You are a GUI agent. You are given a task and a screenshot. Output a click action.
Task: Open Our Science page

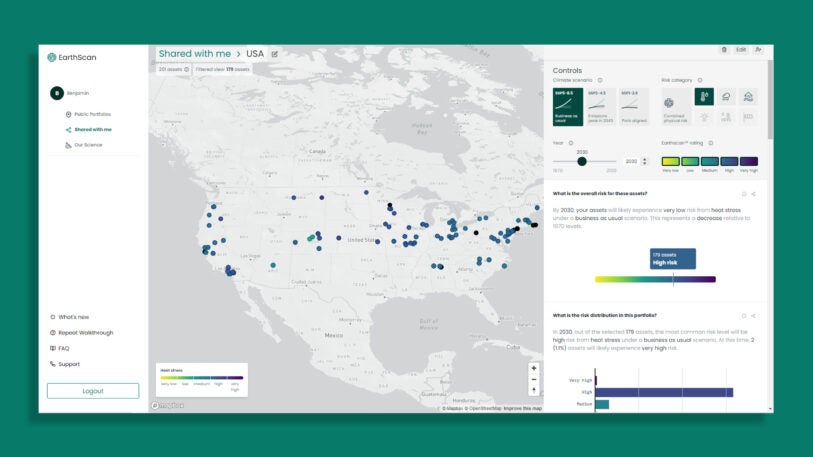[84, 145]
